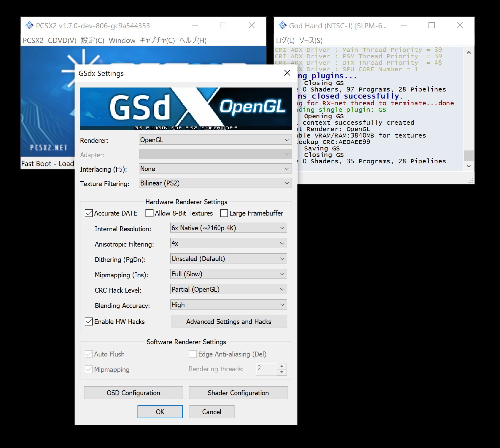Open the Anisotropic Filtering dropdown
Image resolution: width=500 pixels, height=448 pixels.
[x=229, y=243]
